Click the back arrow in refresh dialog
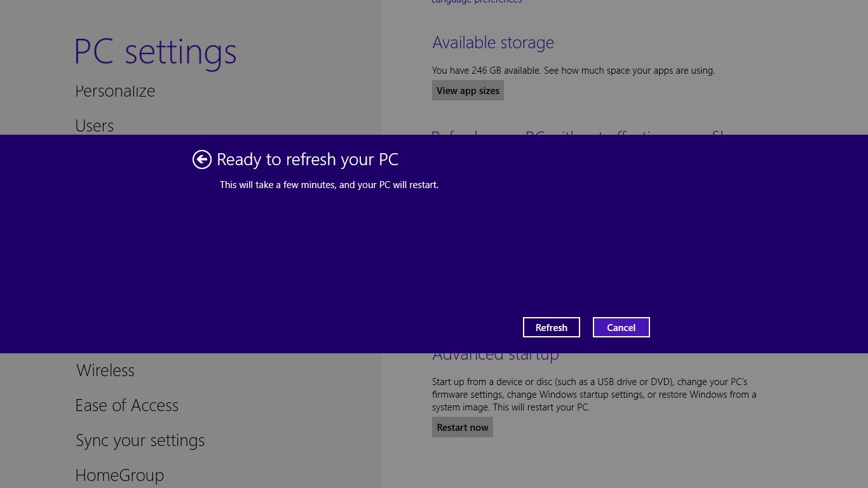This screenshot has height=488, width=868. click(202, 159)
